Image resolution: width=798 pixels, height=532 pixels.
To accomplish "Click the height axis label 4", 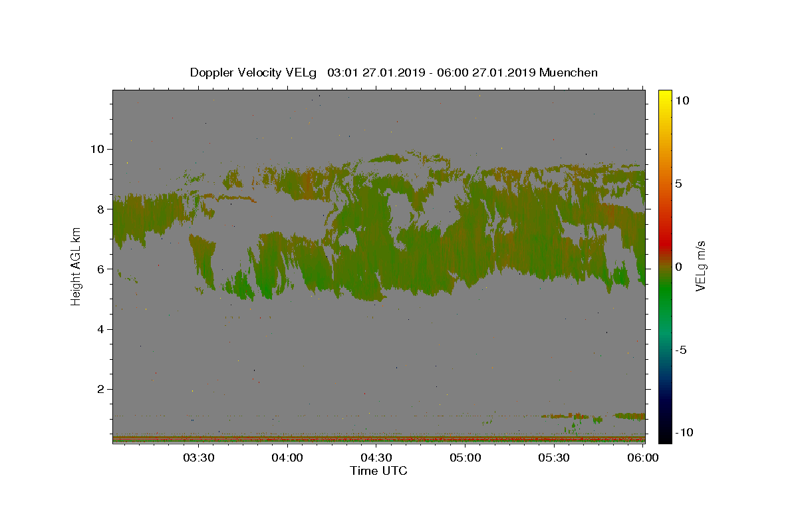I will 102,329.
